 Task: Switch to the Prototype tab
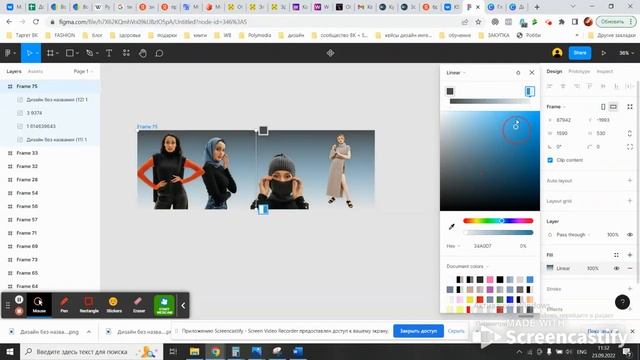[x=579, y=71]
